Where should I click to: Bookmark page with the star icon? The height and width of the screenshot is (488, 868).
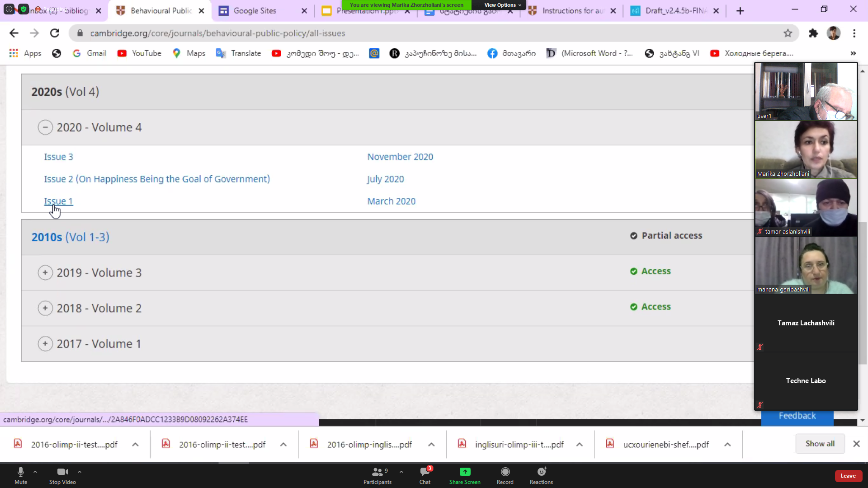point(788,33)
